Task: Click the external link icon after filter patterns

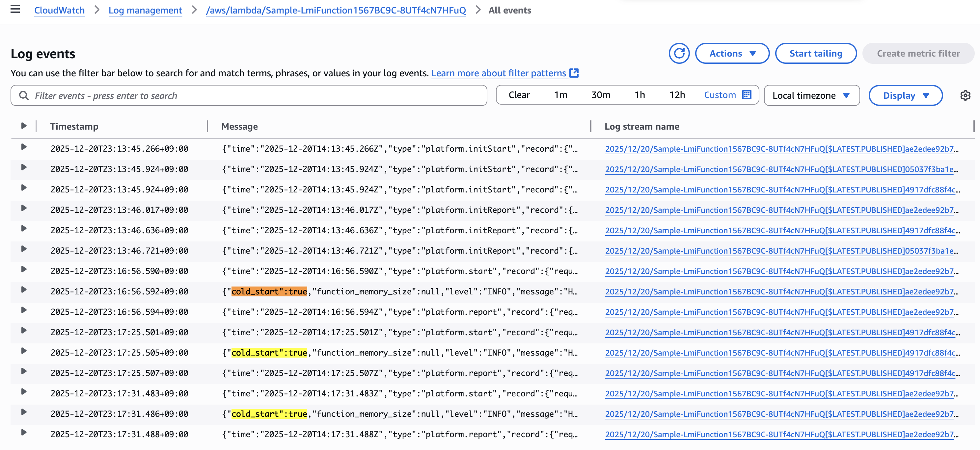Action: coord(574,73)
